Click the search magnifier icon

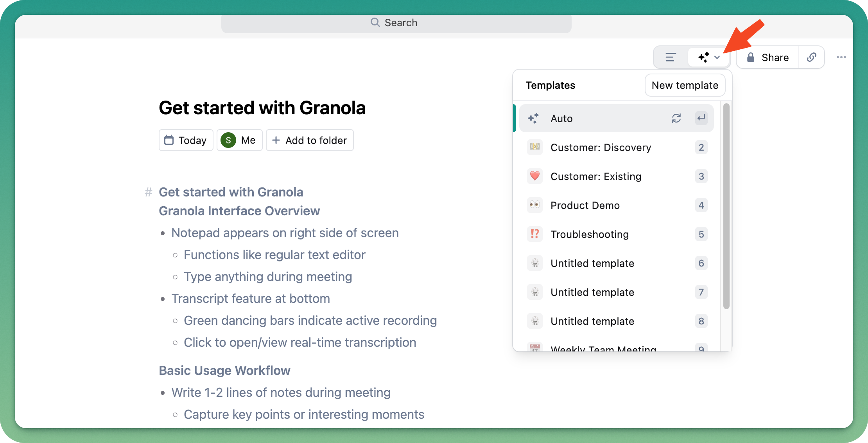pos(375,22)
